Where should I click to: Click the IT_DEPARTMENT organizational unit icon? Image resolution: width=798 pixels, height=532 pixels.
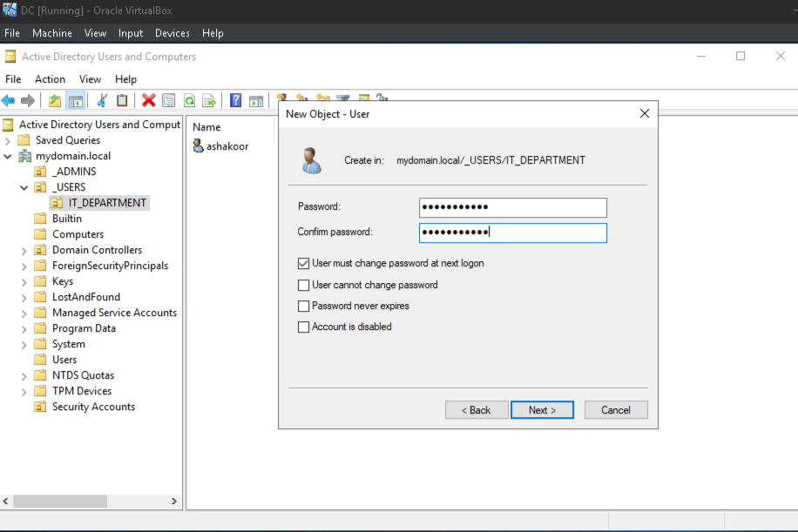click(57, 203)
